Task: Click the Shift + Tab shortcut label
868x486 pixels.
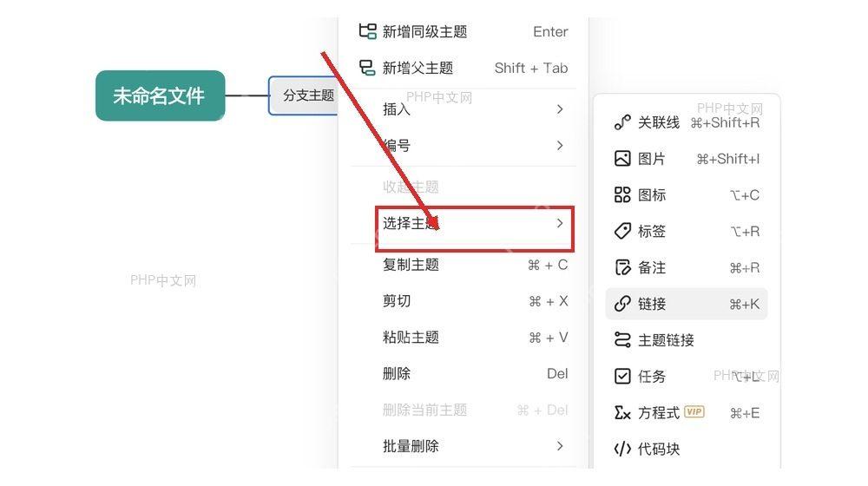Action: (x=531, y=68)
